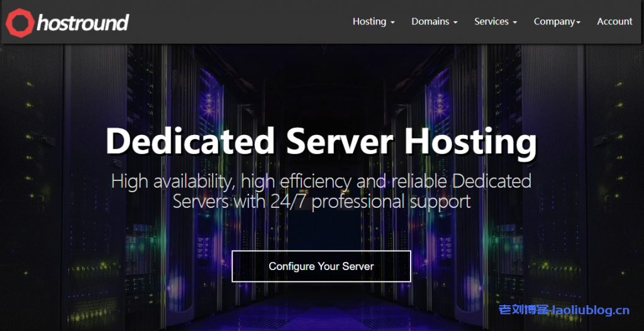Click the red octagon hostround logo icon
Viewport: 644px width, 331px height.
19,22
